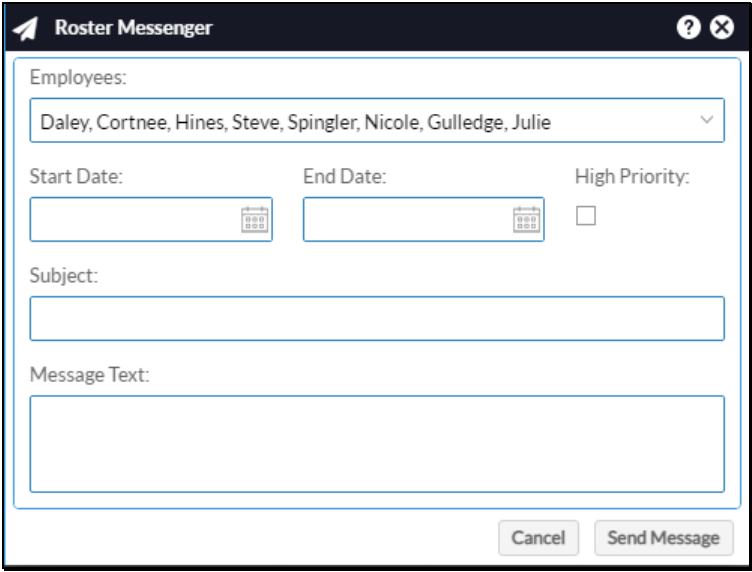Close the Roster Messenger dialog with X

(x=722, y=27)
